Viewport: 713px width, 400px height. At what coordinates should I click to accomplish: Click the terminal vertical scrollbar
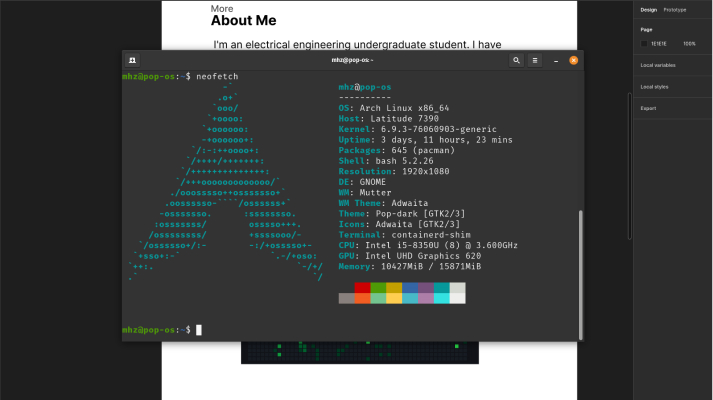click(581, 275)
